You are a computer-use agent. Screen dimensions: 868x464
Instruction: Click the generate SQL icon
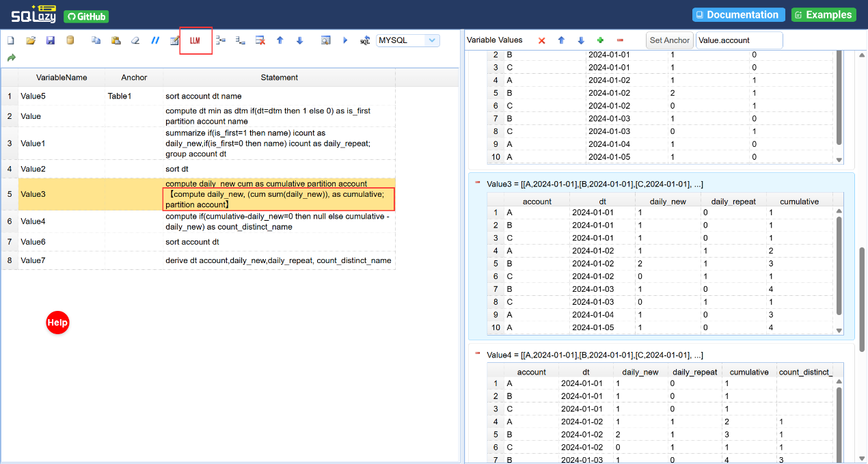click(x=365, y=41)
